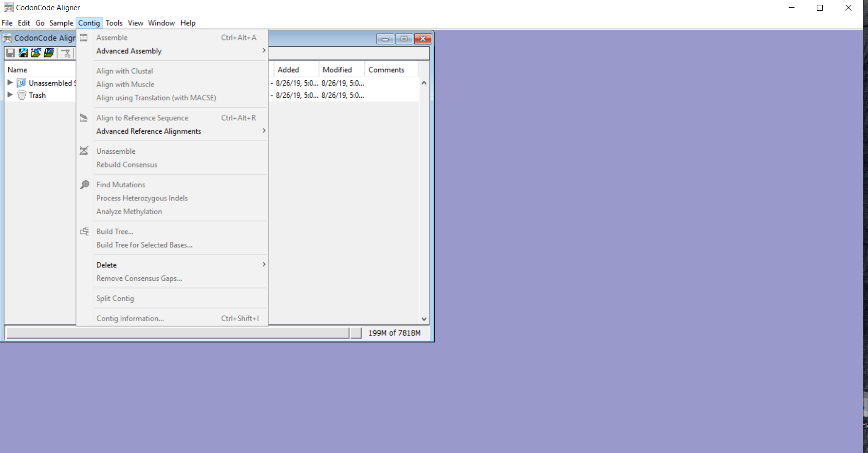The width and height of the screenshot is (868, 453).
Task: Expand the Trash tree node
Action: pos(10,95)
